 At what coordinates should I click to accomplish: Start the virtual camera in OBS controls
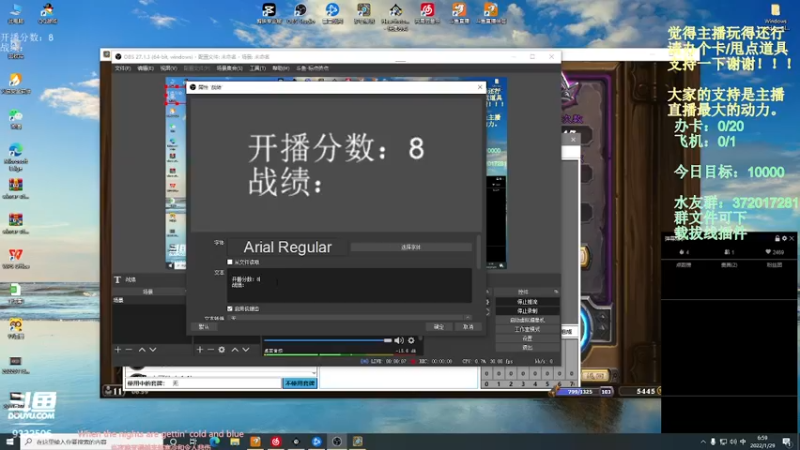[527, 320]
